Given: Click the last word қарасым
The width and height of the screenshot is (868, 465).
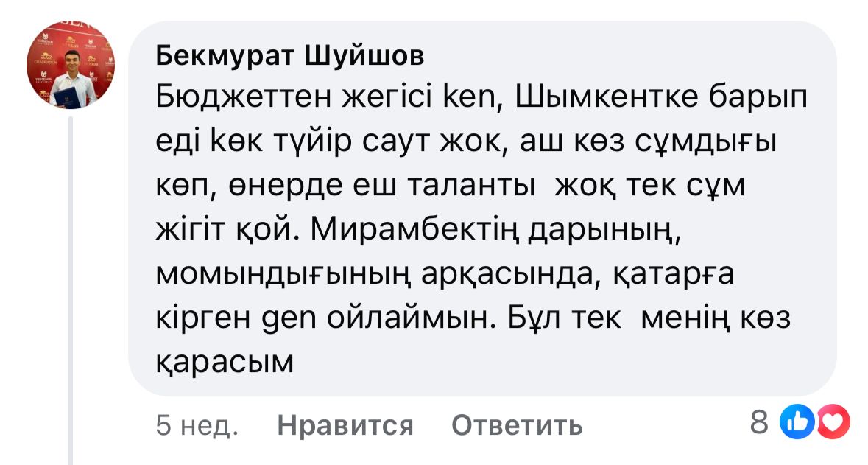Looking at the screenshot, I should pos(225,363).
